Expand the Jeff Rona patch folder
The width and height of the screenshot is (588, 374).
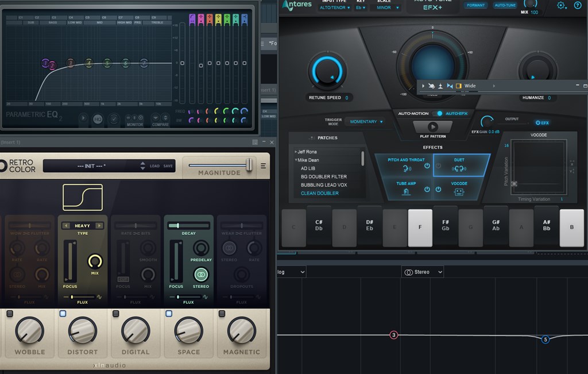(x=296, y=152)
